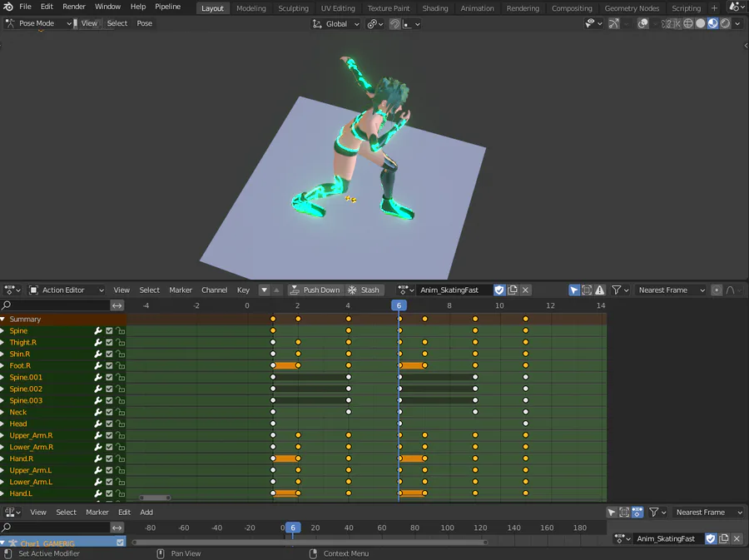Click the add workspace plus icon

point(714,8)
